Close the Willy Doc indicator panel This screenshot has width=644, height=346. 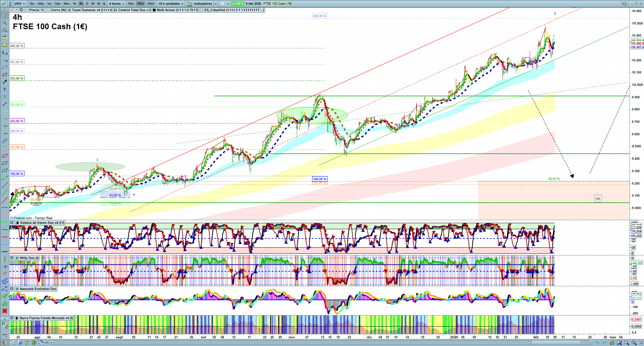tap(12, 258)
